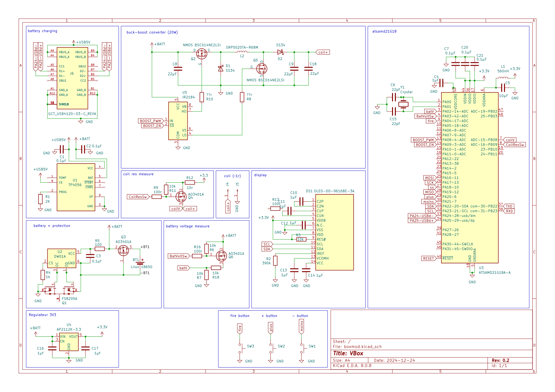Select the C4 1µF capacitor symbol
This screenshot has width=555, height=392.
[442, 83]
